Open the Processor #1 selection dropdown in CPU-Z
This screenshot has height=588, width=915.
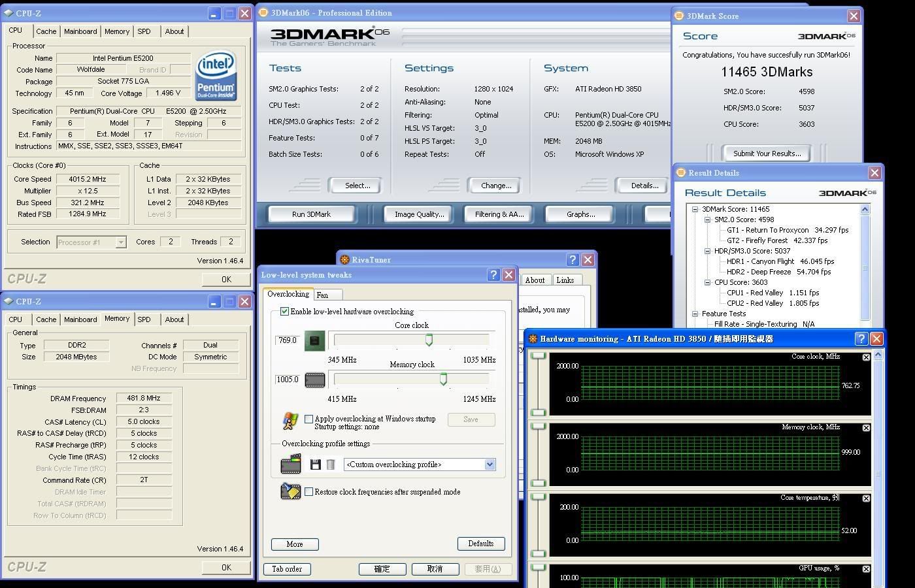click(x=121, y=242)
